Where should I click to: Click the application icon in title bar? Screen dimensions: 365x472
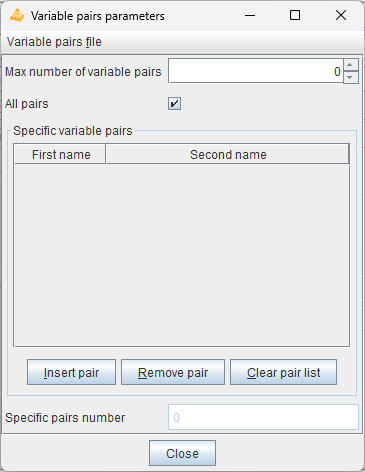17,16
